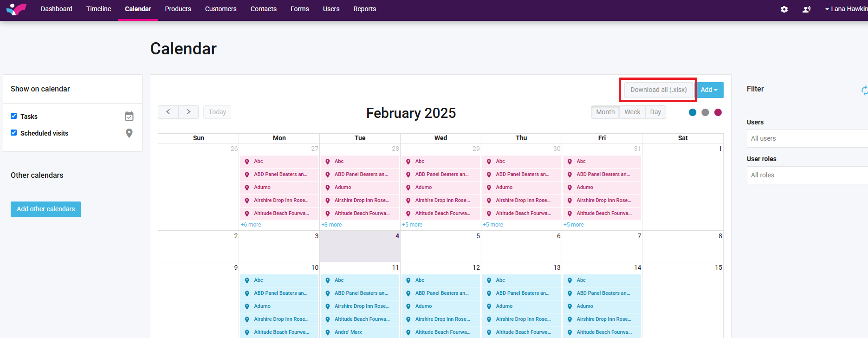Click the filter refresh icon
Screen dimensions: 868x338
pos(864,91)
